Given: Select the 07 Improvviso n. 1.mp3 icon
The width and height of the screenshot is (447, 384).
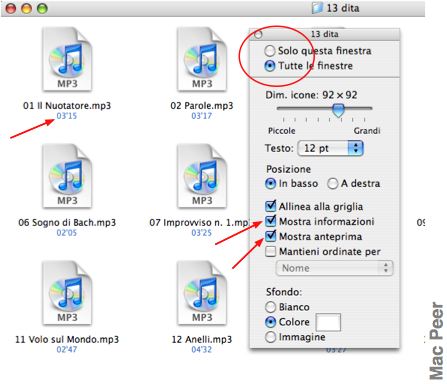Looking at the screenshot, I should click(202, 176).
